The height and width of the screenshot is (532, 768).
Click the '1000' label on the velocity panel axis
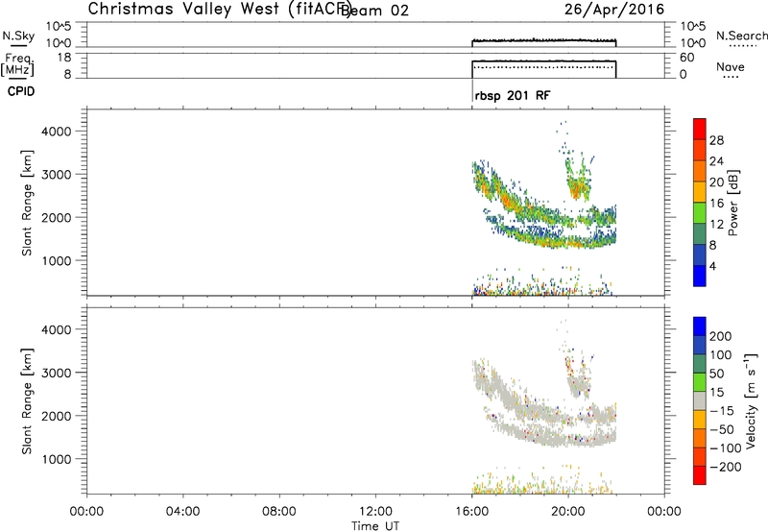click(57, 459)
